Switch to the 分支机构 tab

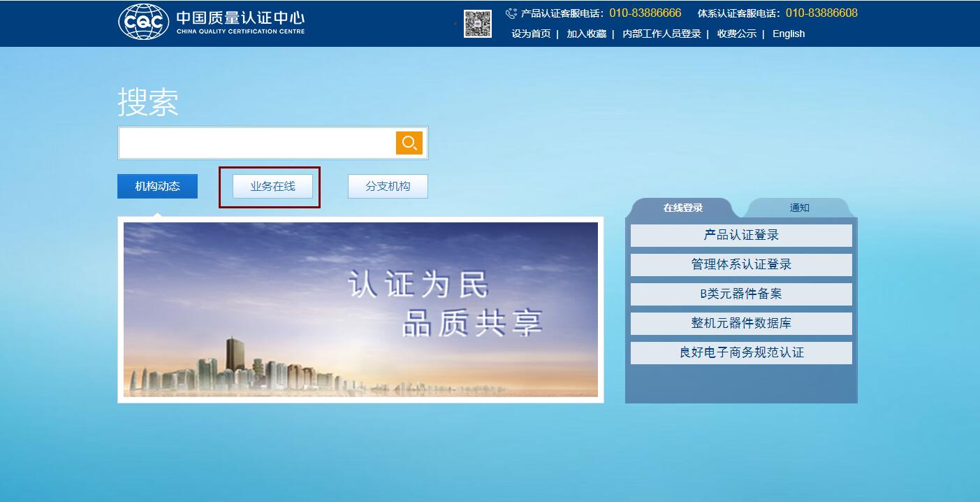[388, 187]
